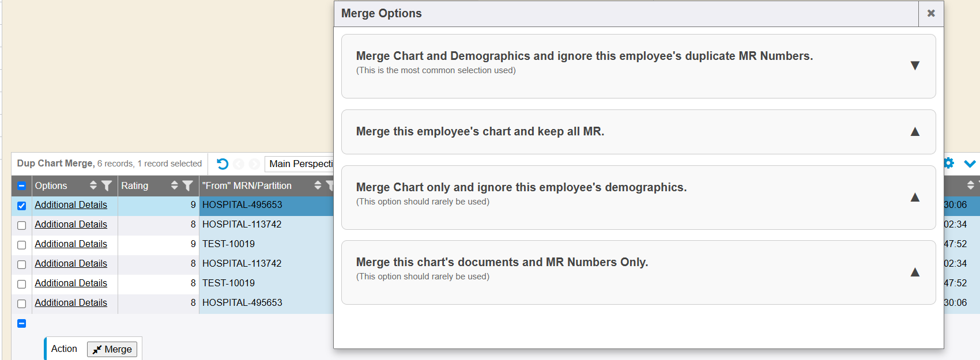Collapse panel with blue chevron down
Image resolution: width=980 pixels, height=360 pixels.
[x=970, y=164]
